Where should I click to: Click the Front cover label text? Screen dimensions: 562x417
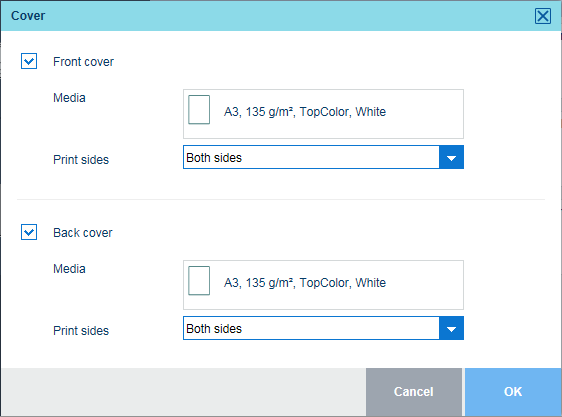point(83,62)
